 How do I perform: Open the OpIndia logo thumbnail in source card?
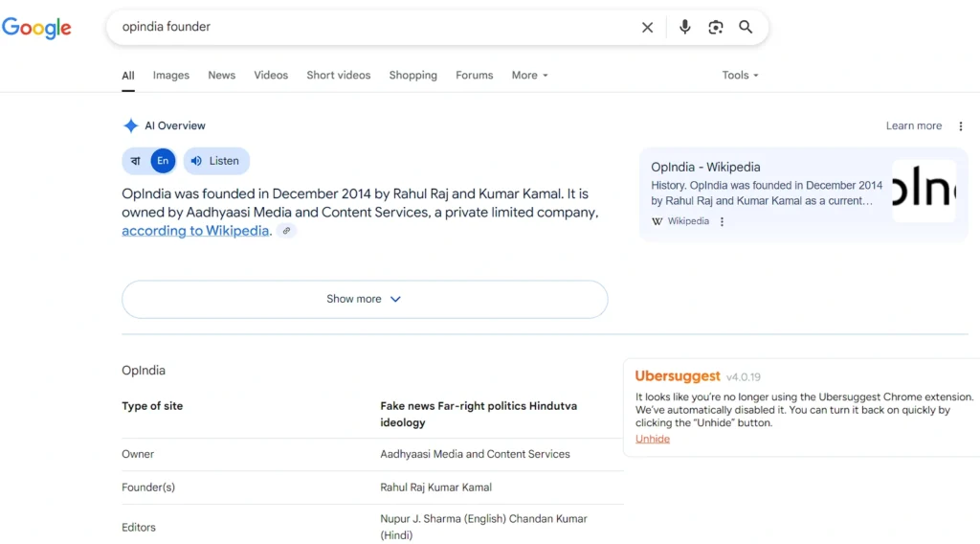pyautogui.click(x=924, y=191)
